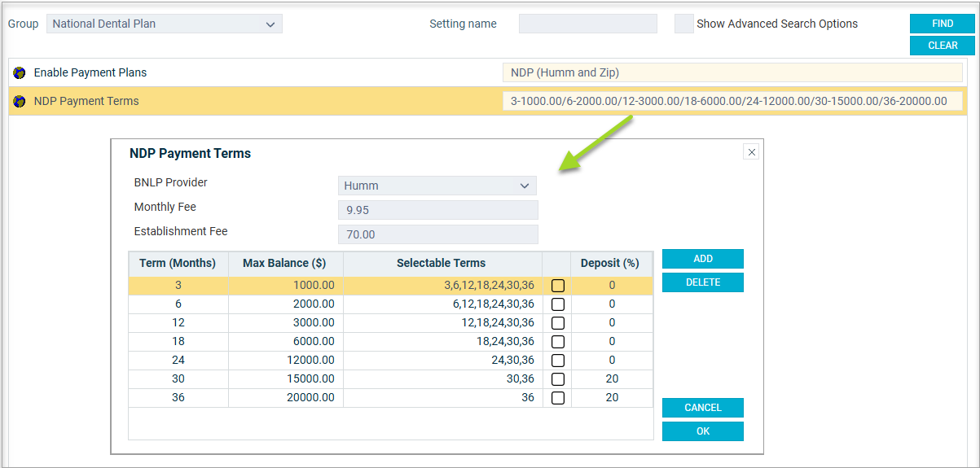Select the term cell with value 3

click(x=178, y=286)
